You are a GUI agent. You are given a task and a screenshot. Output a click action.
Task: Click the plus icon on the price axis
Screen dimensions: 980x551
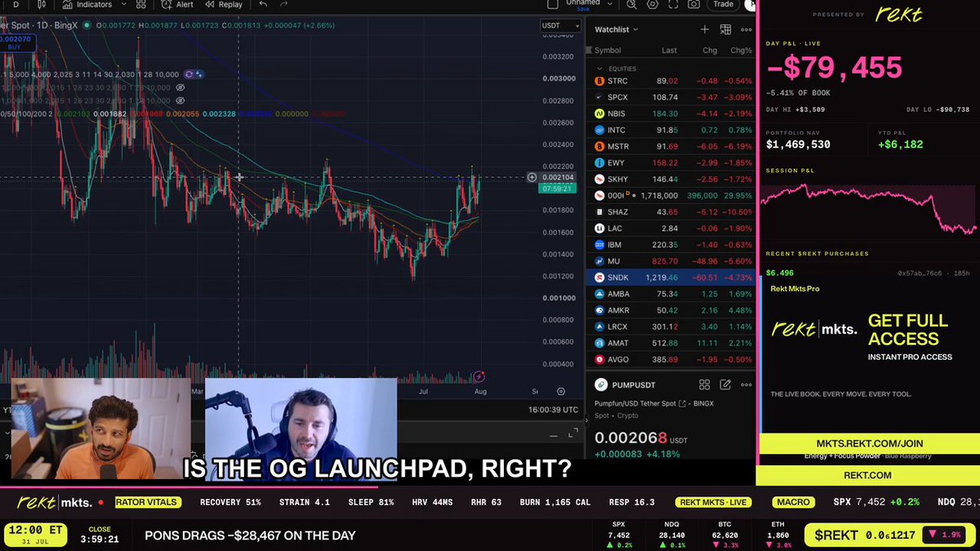pos(532,177)
